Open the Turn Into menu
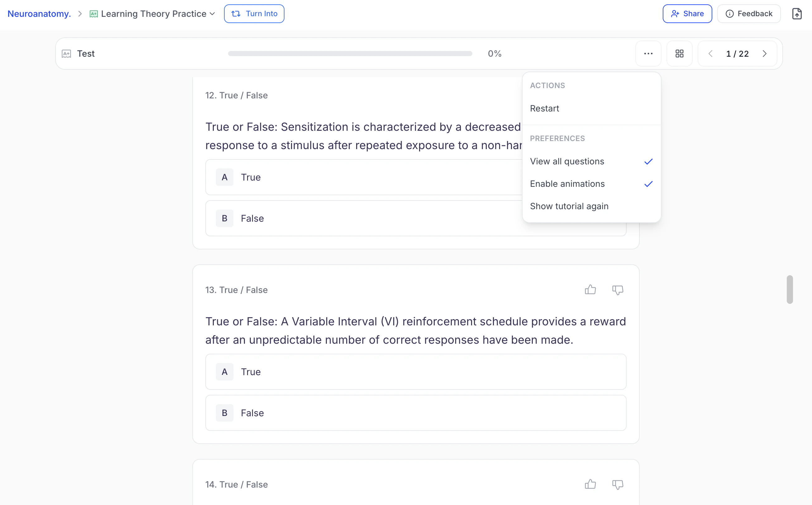Screen dimensions: 812x505 click(254, 14)
